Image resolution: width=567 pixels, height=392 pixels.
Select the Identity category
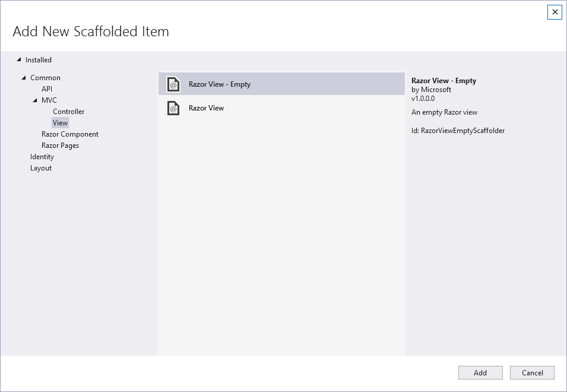pos(42,157)
